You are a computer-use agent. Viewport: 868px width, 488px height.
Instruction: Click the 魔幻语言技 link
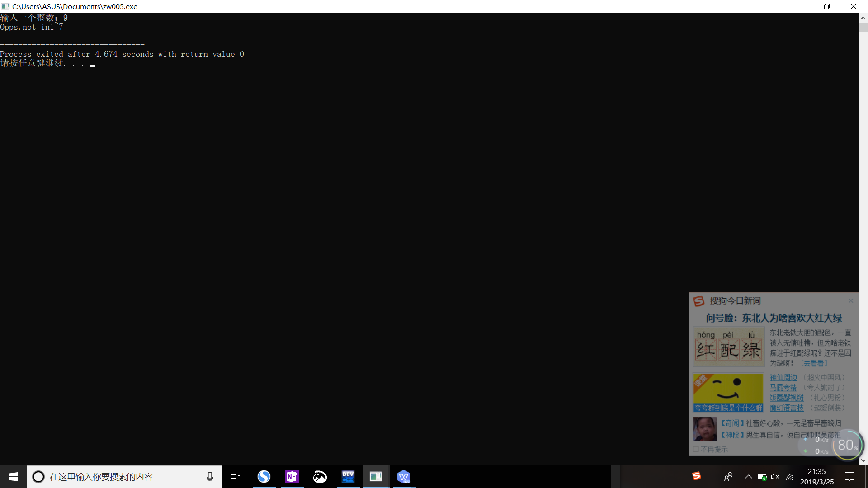[787, 408]
